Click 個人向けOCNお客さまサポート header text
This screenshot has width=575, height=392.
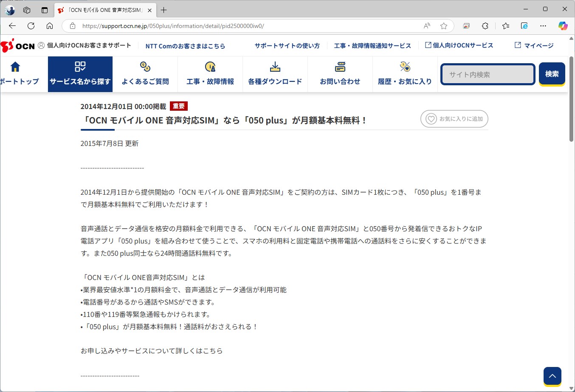click(89, 45)
